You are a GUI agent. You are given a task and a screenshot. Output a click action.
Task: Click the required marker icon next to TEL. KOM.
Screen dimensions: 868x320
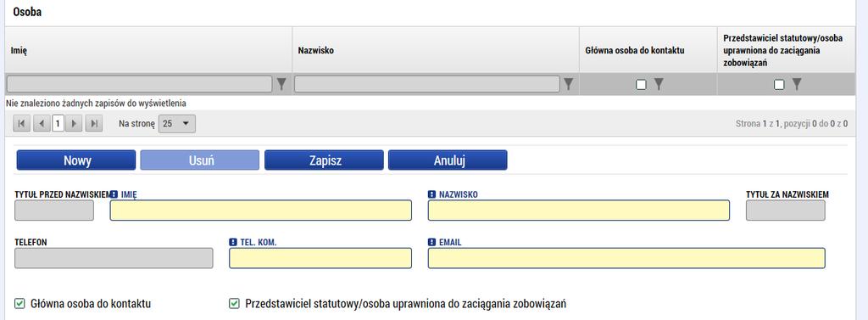(233, 243)
